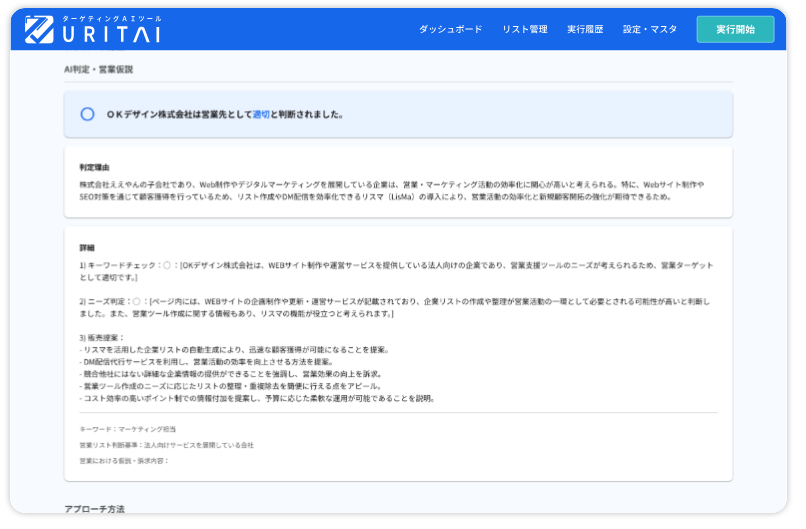
Task: Open the ダッシュボード menu
Action: click(x=450, y=29)
